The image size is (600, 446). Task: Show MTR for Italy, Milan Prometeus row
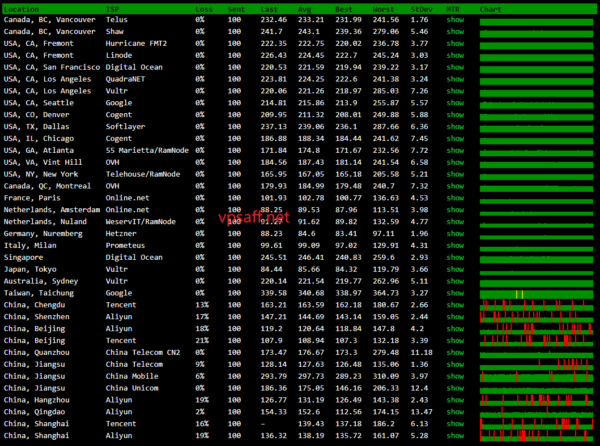455,245
